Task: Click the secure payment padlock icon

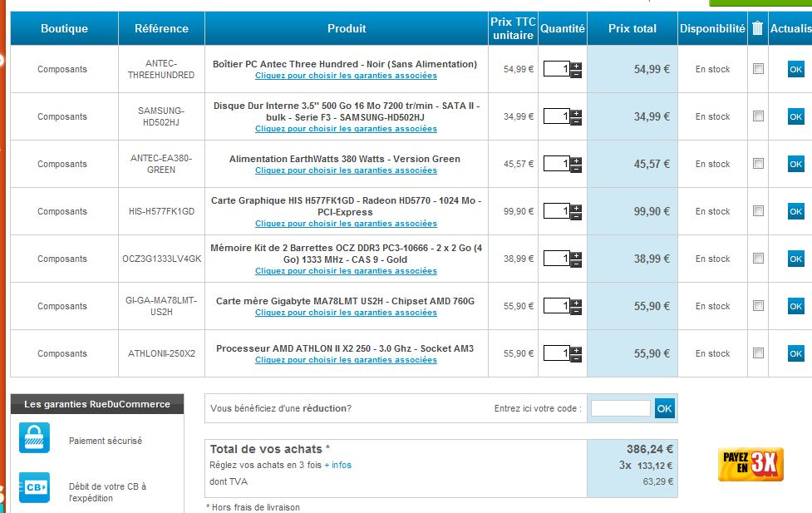Action: (34, 438)
